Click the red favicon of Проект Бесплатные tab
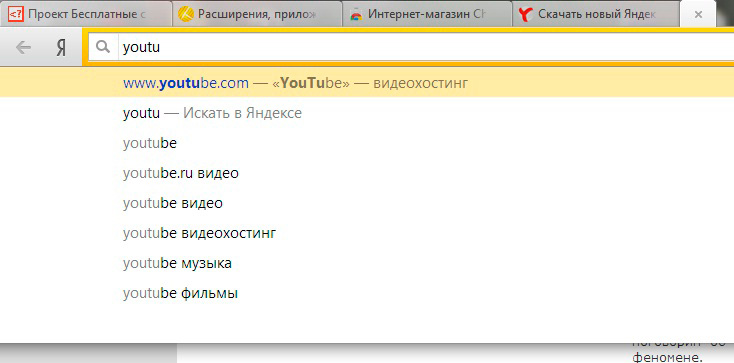This screenshot has height=363, width=734. (16, 15)
